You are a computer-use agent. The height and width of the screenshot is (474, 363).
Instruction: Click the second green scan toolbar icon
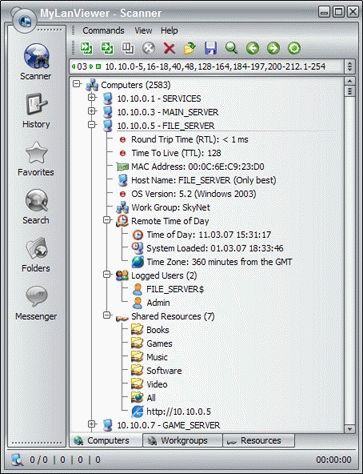click(x=107, y=48)
